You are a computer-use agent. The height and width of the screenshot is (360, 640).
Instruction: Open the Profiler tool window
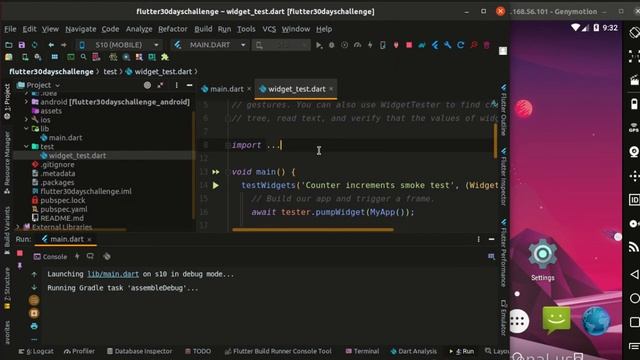tap(80, 351)
